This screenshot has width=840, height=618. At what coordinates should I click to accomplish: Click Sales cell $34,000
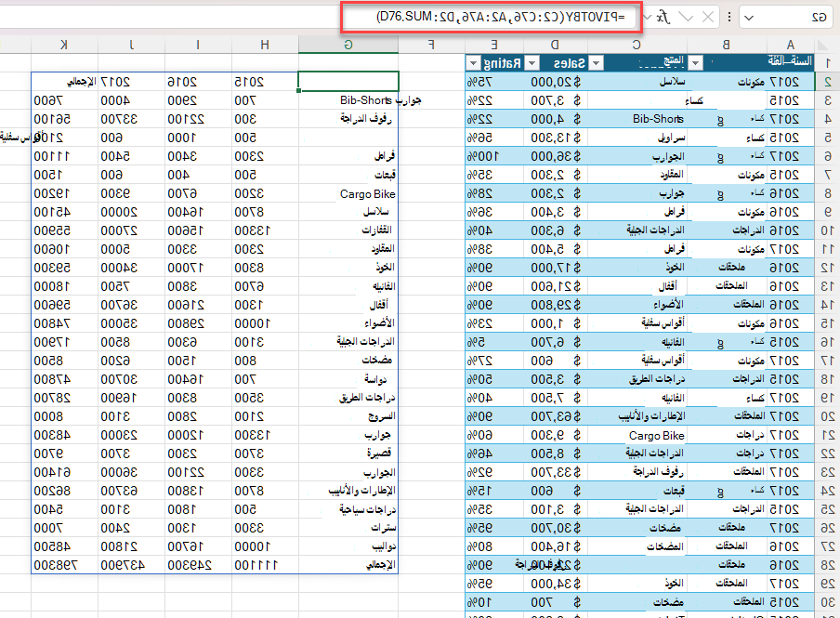tap(556, 584)
